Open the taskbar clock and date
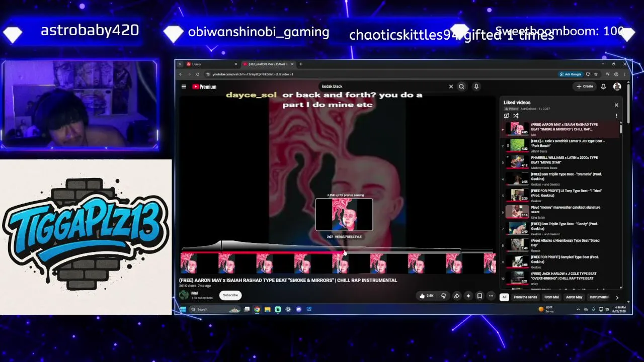The width and height of the screenshot is (644, 362). click(620, 309)
